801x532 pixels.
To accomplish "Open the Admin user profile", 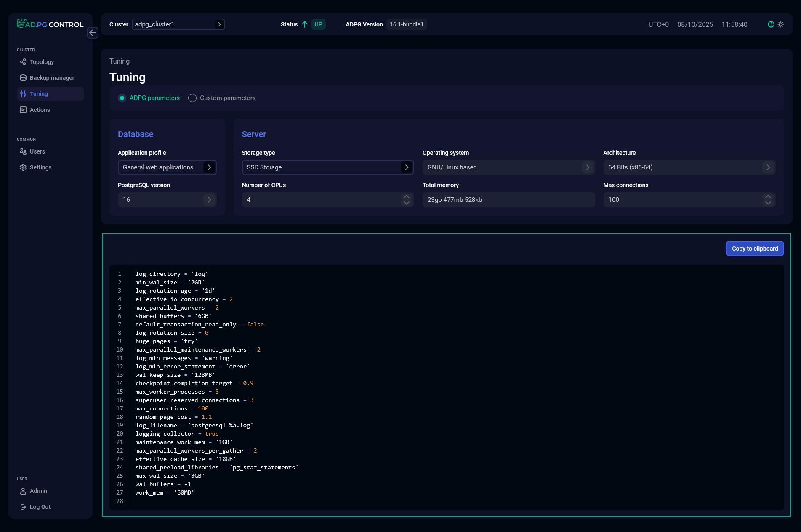I will coord(38,491).
